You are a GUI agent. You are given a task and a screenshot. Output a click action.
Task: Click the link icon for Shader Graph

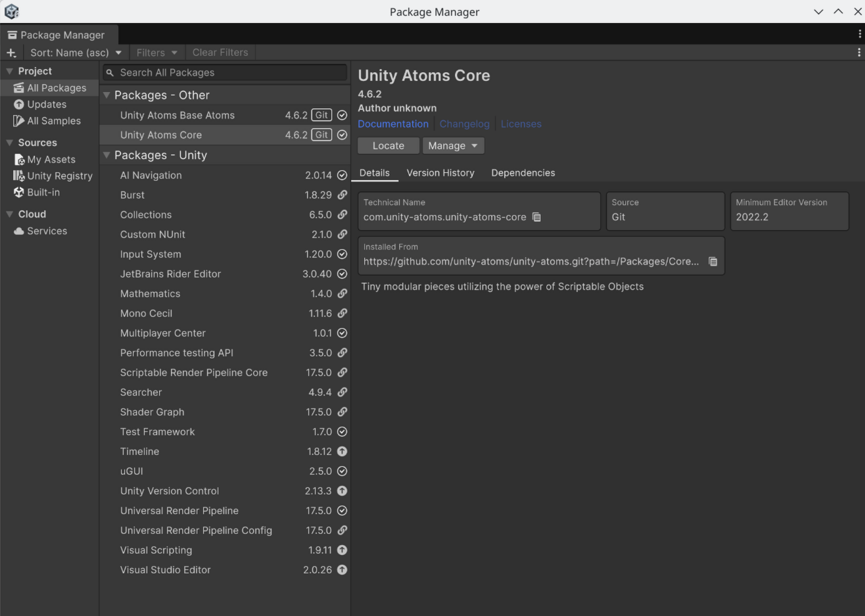[x=342, y=412]
